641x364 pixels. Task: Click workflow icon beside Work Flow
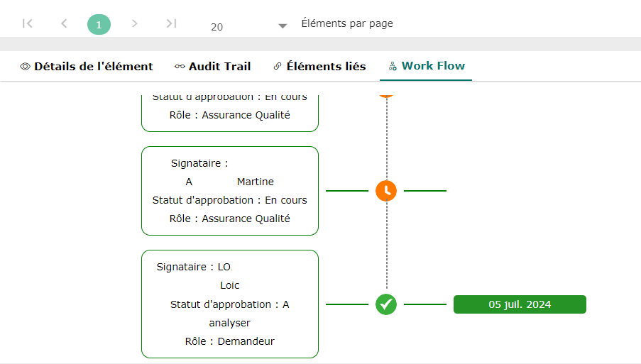click(393, 67)
